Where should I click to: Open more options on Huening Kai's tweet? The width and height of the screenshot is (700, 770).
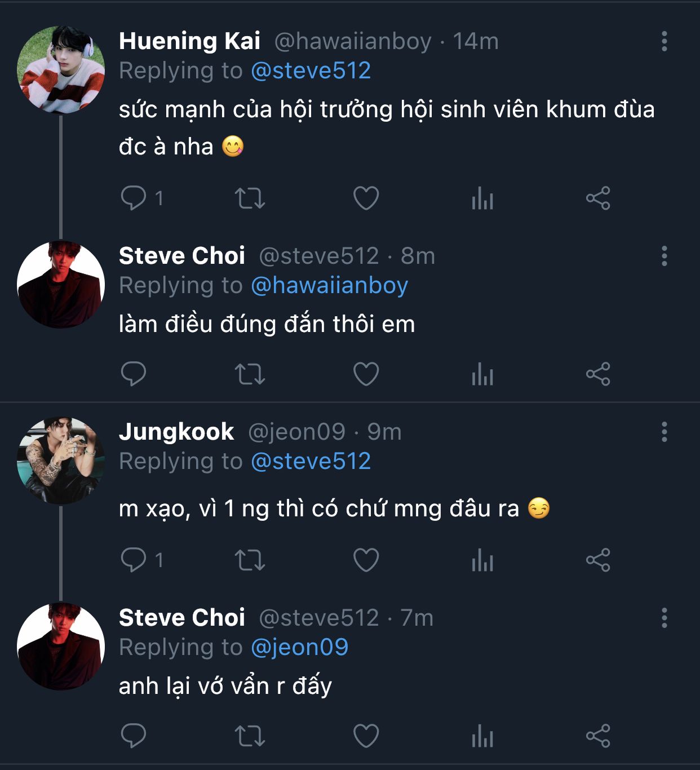[664, 41]
